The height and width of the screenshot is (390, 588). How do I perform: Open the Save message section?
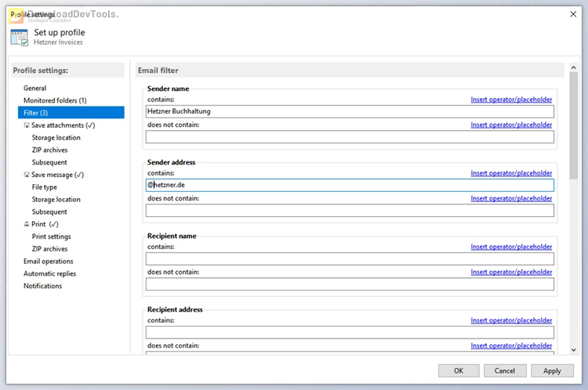pyautogui.click(x=57, y=175)
